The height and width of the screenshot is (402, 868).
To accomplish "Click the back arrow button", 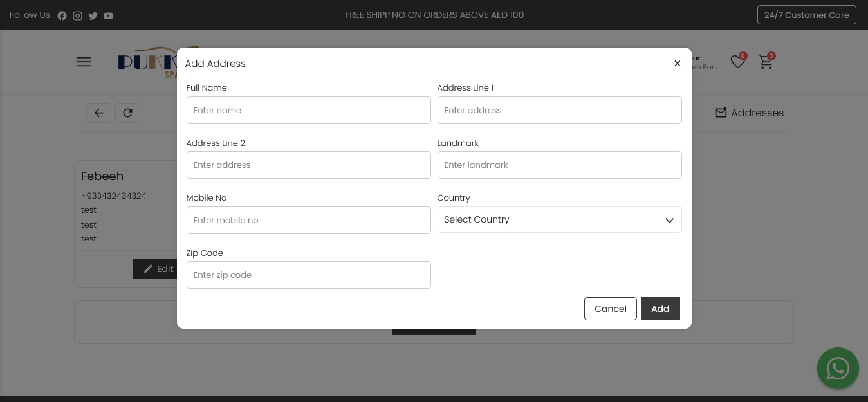I will pos(98,113).
